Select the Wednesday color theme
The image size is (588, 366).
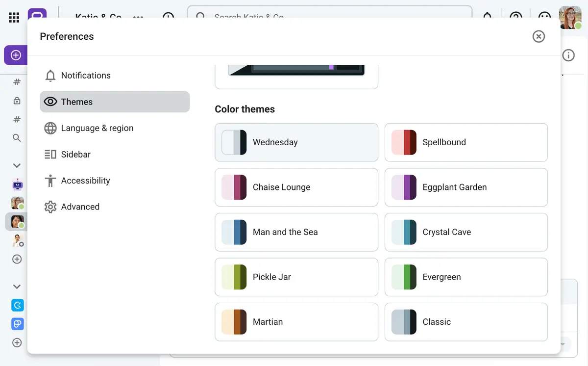(x=296, y=142)
